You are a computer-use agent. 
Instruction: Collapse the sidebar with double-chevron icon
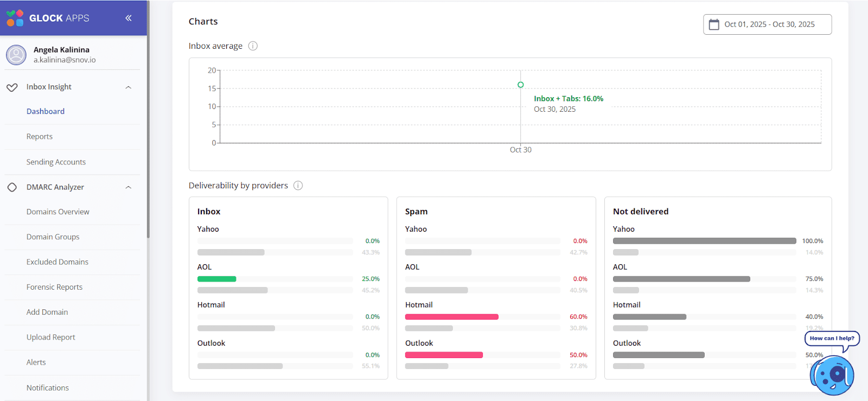(x=129, y=18)
